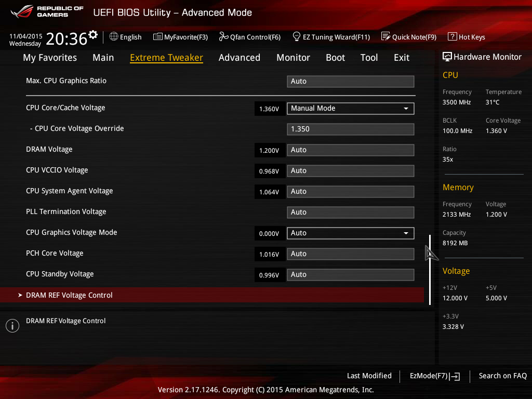Click the 0.968V CPU VCCIO reading
Image resolution: width=532 pixels, height=399 pixels.
pyautogui.click(x=269, y=171)
